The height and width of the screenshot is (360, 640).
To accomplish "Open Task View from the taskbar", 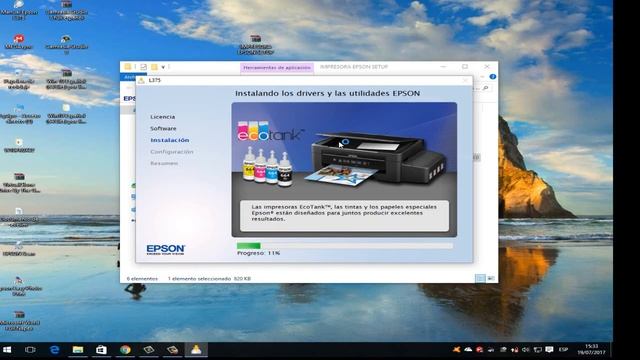I will click(x=30, y=350).
